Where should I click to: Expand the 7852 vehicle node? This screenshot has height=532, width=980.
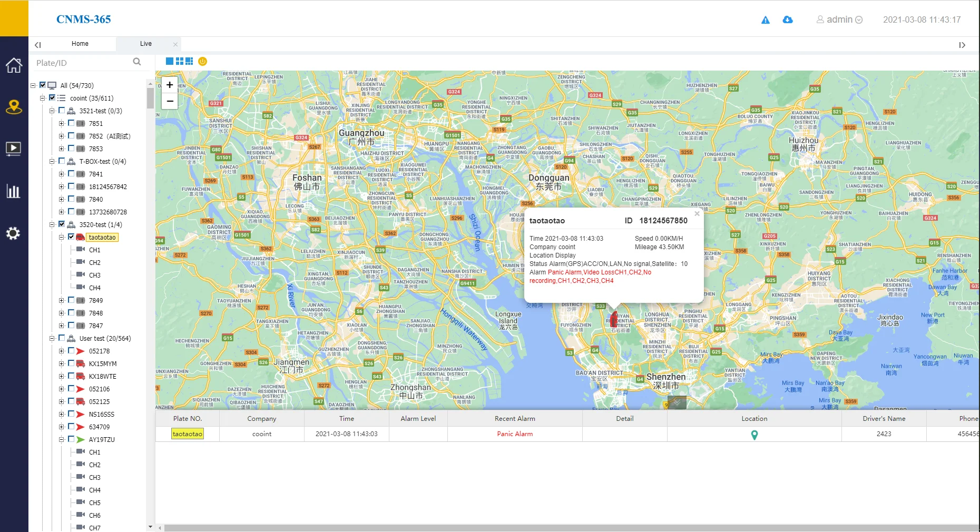click(61, 136)
